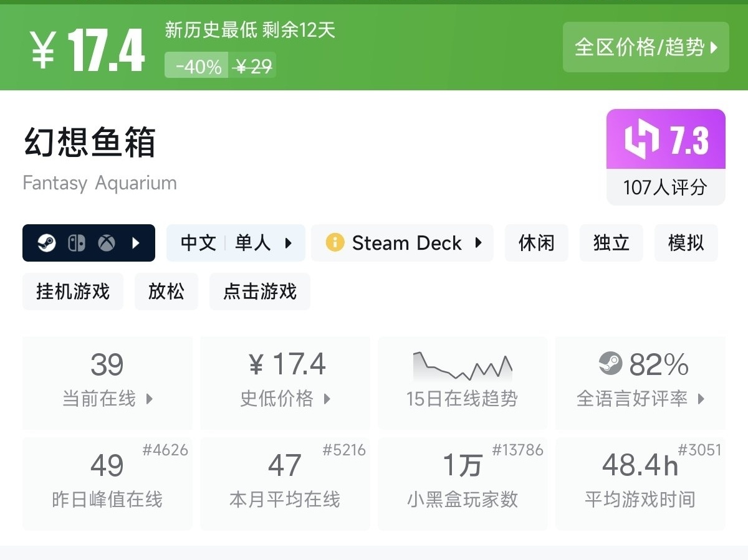Image resolution: width=748 pixels, height=560 pixels.
Task: Click the Nintendo Switch platform icon
Action: pos(76,243)
